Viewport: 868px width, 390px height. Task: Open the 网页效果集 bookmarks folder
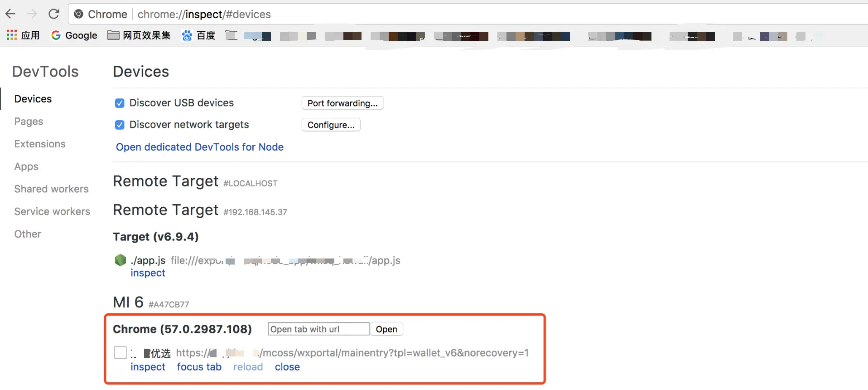(139, 35)
